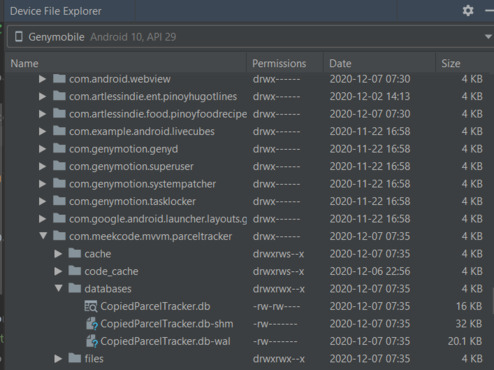The height and width of the screenshot is (370, 494).
Task: Expand the com.genymotion.systempatcher folder
Action: pyautogui.click(x=42, y=184)
